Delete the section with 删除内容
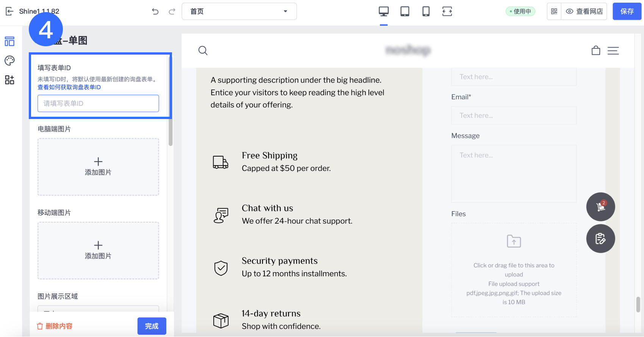The width and height of the screenshot is (644, 337). click(x=55, y=326)
